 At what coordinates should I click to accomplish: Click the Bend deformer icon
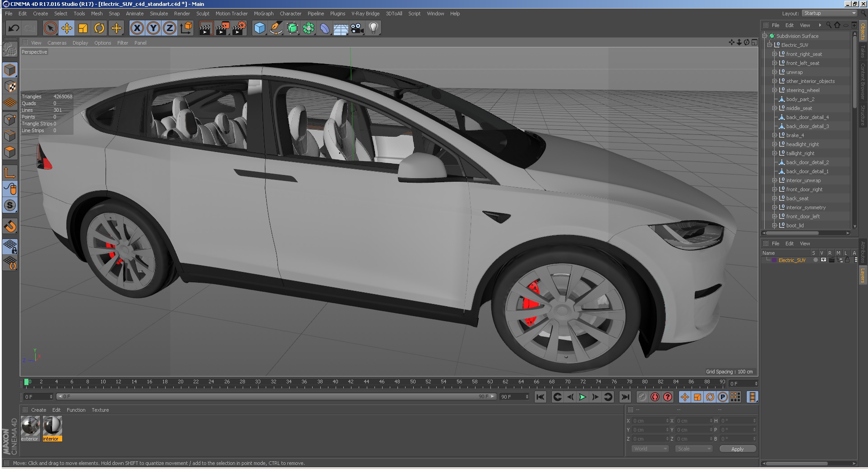[325, 28]
